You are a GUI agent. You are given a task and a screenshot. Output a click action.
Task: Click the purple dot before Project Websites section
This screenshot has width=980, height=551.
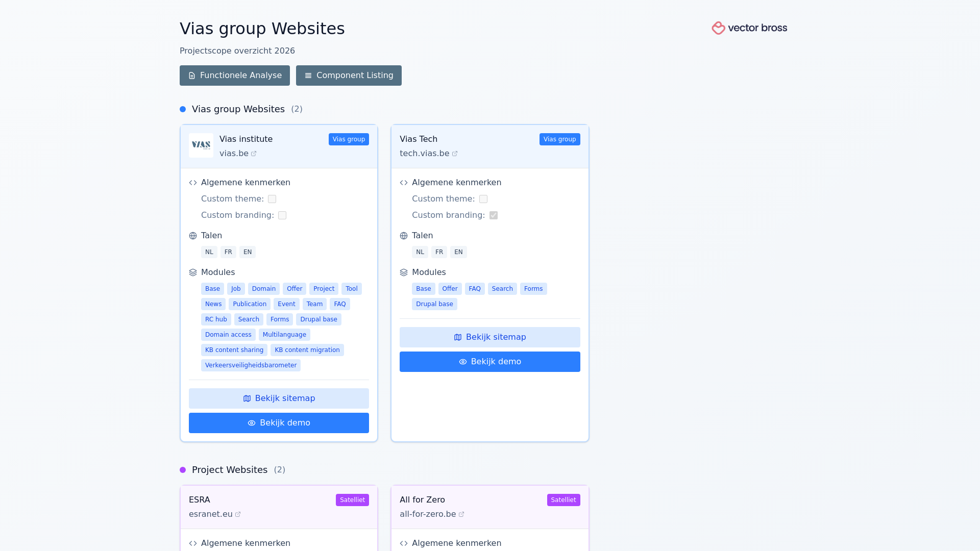coord(183,470)
